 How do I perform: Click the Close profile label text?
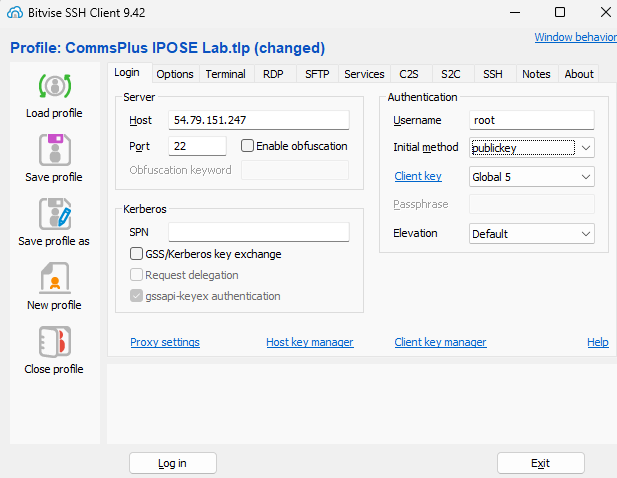[54, 369]
